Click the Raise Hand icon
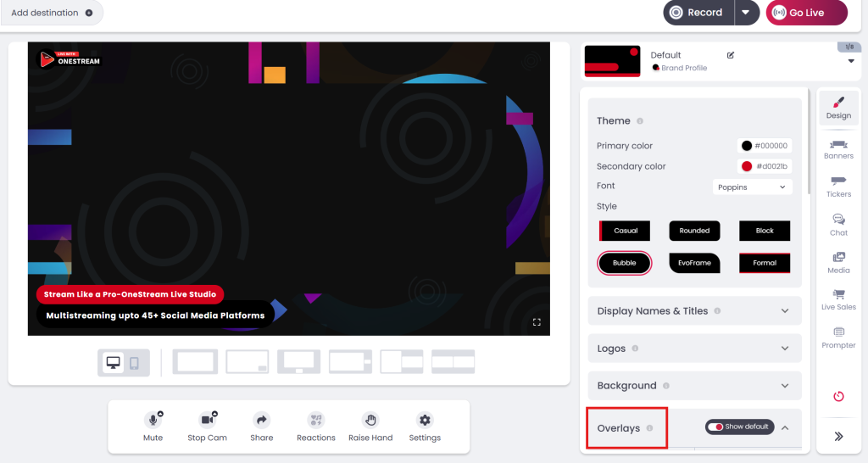Screen dimensions: 868x463 [x=370, y=421]
